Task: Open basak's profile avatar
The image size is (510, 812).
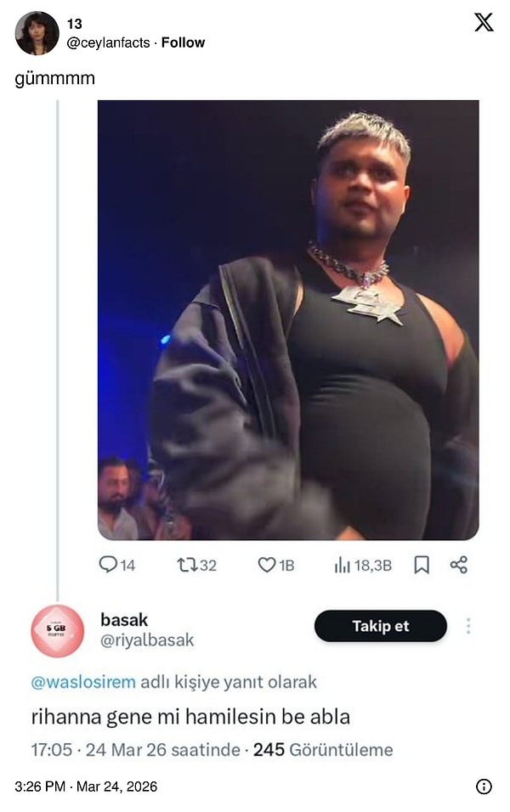Action: tap(58, 631)
